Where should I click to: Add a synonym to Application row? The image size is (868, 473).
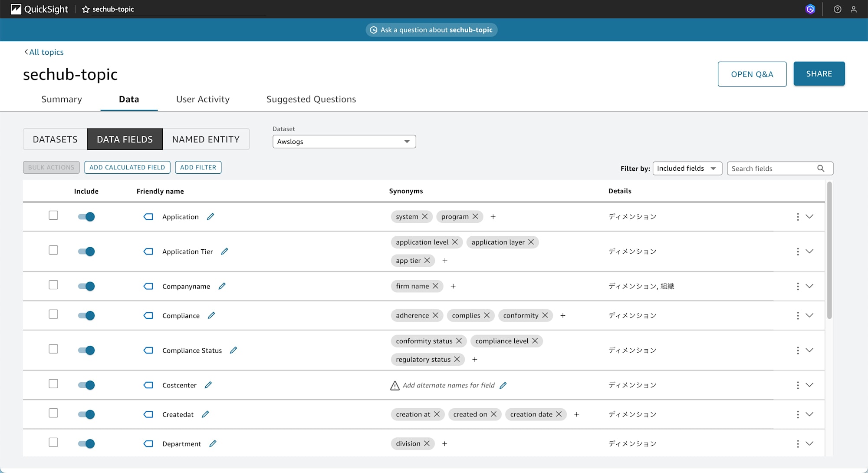click(493, 216)
